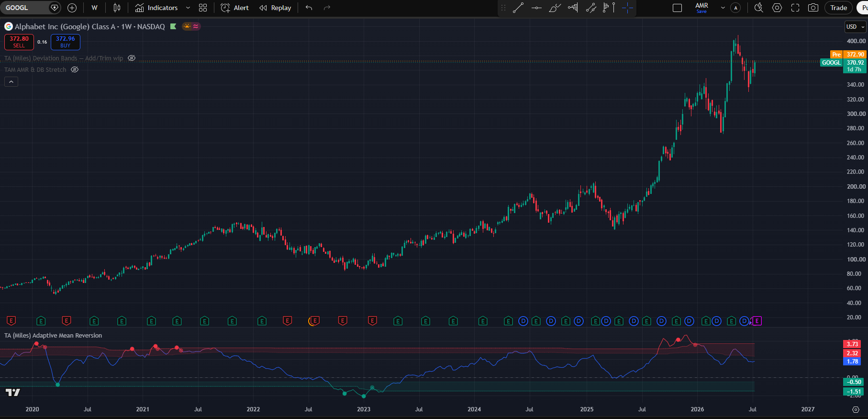This screenshot has height=419, width=868.
Task: Undo the last chart action
Action: click(x=309, y=8)
